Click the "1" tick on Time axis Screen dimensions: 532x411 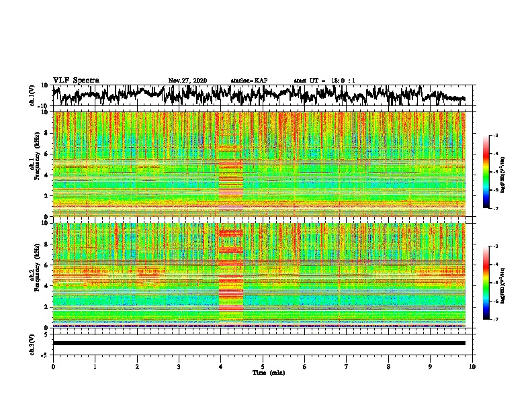tap(95, 367)
